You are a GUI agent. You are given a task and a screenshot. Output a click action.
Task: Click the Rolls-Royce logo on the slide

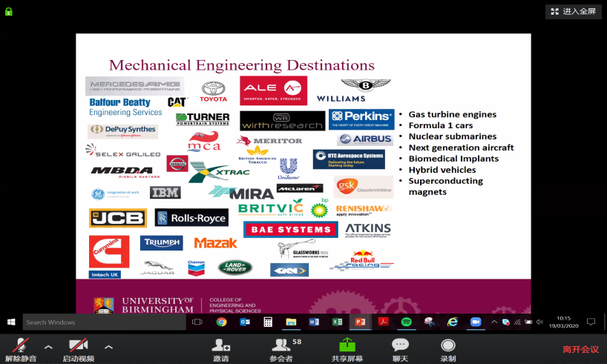[191, 218]
